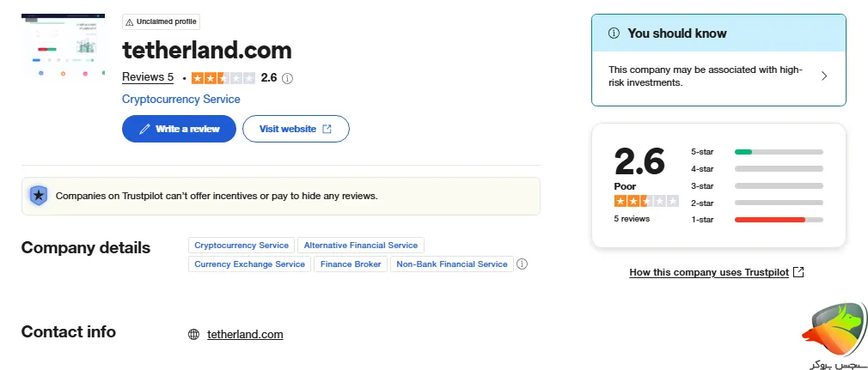Open the Cryptocurrency Service category link
This screenshot has width=868, height=370.
(181, 100)
